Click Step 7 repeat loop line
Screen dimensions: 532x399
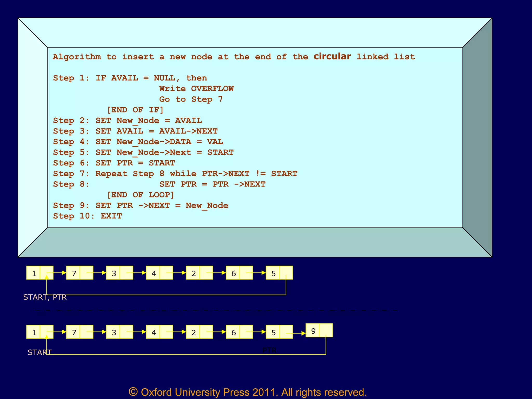tap(175, 174)
